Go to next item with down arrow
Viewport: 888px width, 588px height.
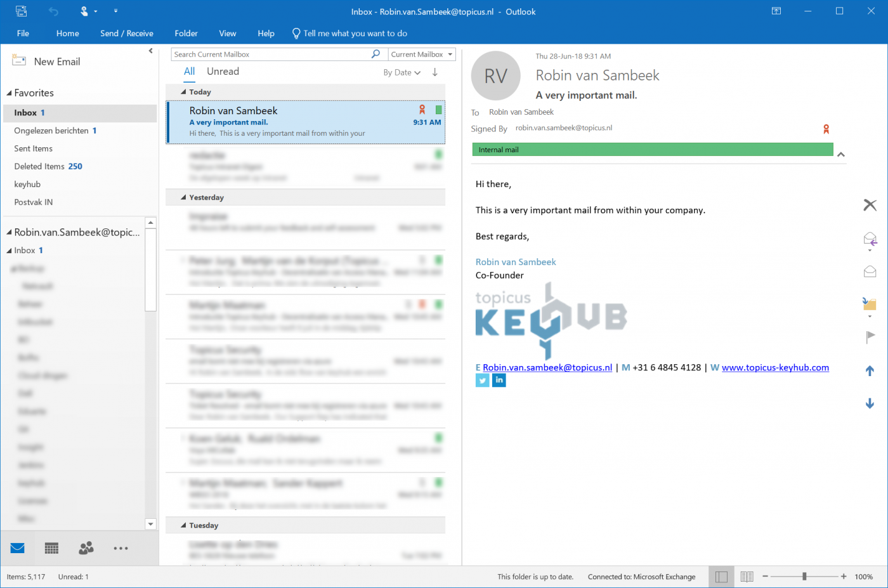[870, 403]
